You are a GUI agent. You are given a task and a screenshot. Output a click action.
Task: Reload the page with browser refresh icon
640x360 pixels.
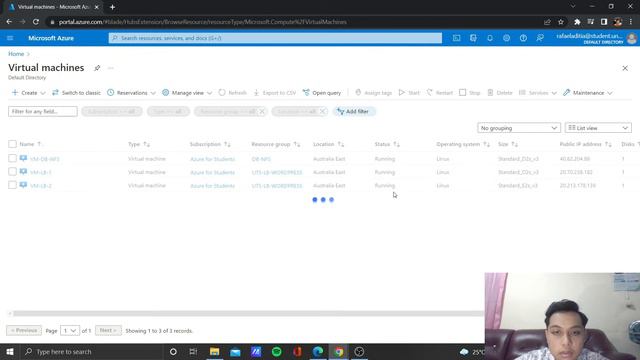36,22
